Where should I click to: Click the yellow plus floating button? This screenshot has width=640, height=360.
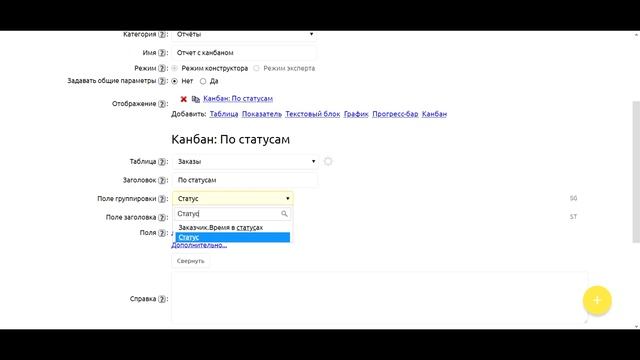coord(597,300)
